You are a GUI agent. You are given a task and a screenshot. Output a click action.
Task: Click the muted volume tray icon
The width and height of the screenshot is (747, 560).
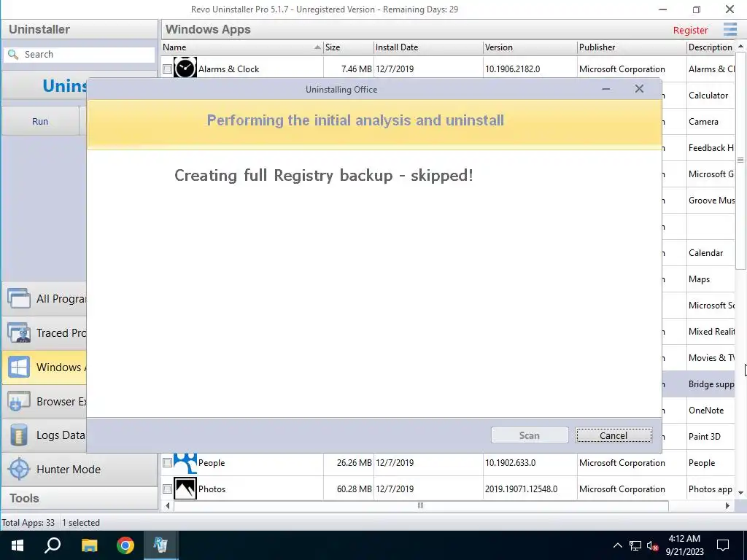pos(652,545)
